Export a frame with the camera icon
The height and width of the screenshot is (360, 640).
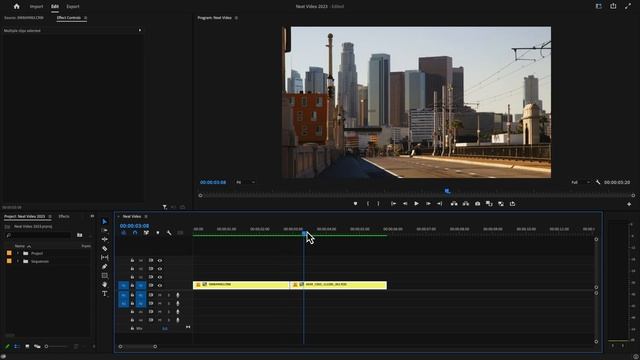477,204
